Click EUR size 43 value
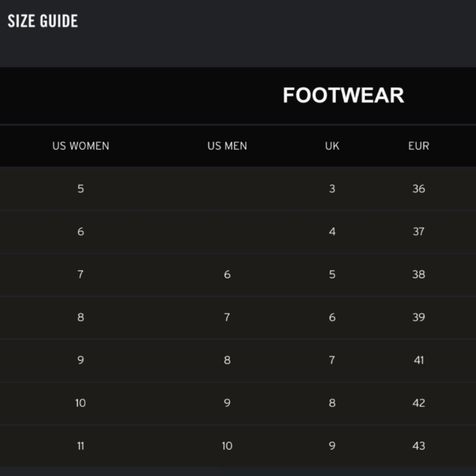476x476 pixels. coord(418,446)
